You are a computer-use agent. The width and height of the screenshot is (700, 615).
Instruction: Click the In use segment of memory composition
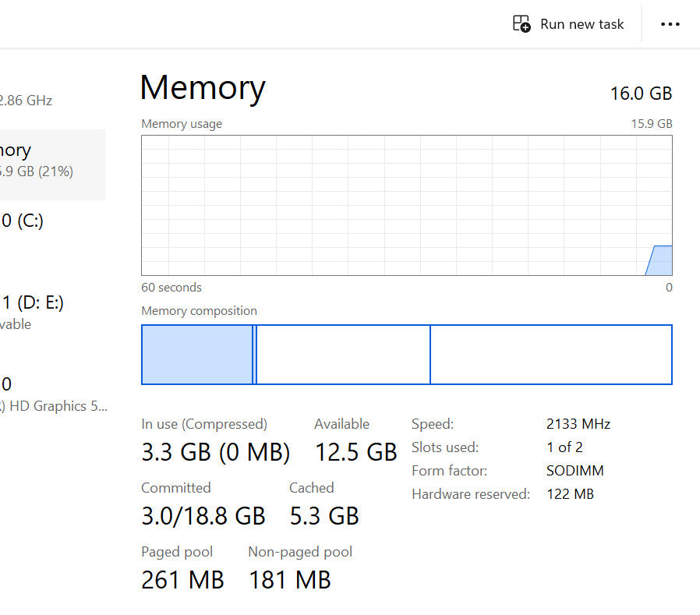tap(196, 355)
